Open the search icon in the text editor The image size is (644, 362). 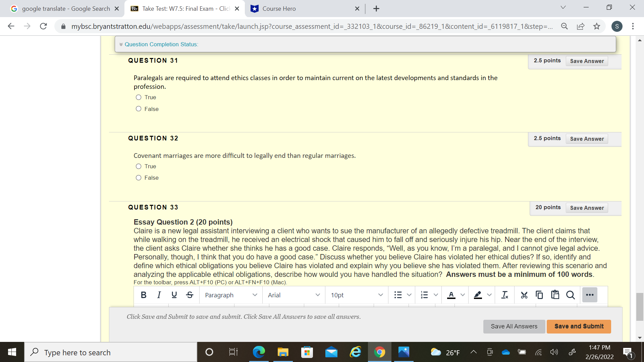click(x=571, y=295)
